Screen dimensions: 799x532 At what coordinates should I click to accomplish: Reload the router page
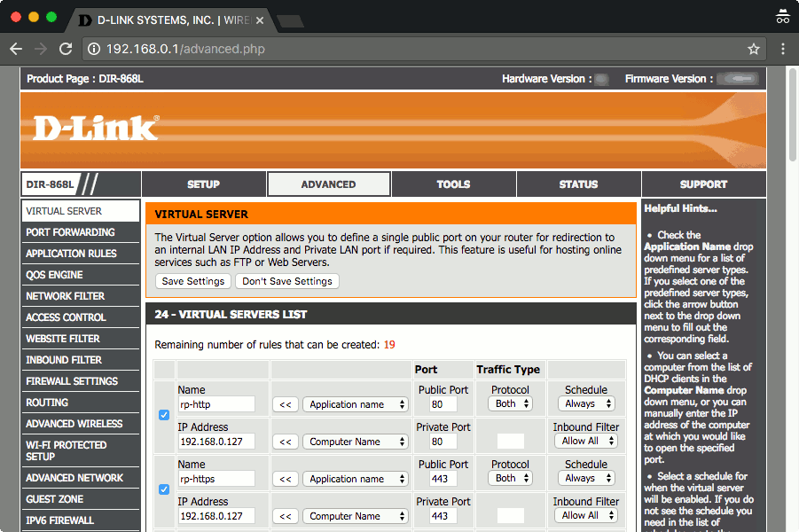pyautogui.click(x=66, y=49)
